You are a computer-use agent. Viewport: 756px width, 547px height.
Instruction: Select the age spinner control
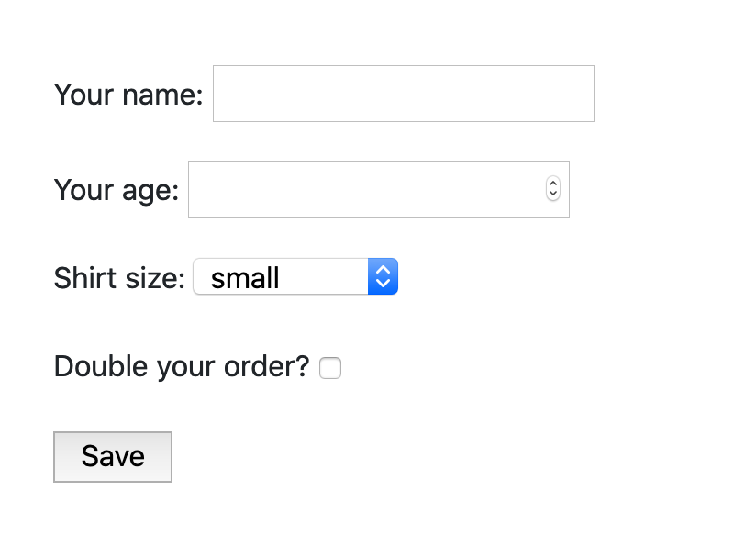[x=552, y=189]
